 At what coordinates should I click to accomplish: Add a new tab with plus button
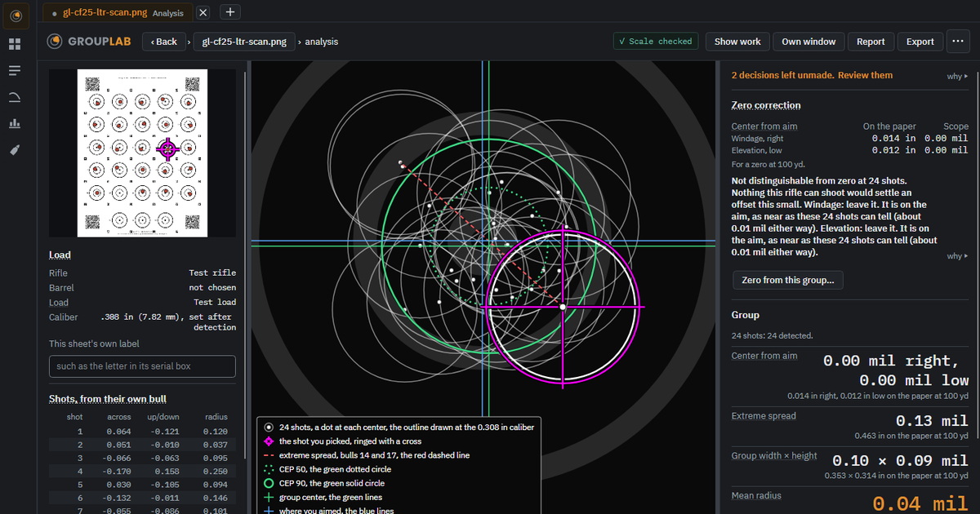230,12
